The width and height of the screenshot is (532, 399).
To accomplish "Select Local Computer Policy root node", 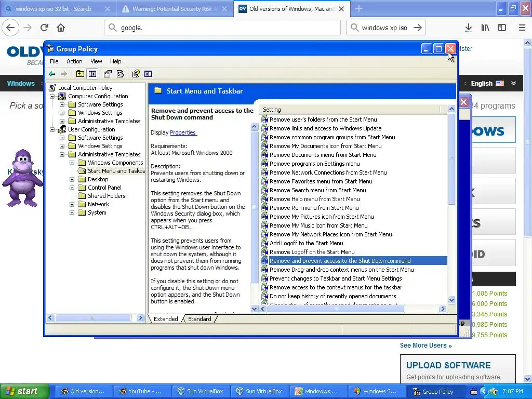I will 85,88.
